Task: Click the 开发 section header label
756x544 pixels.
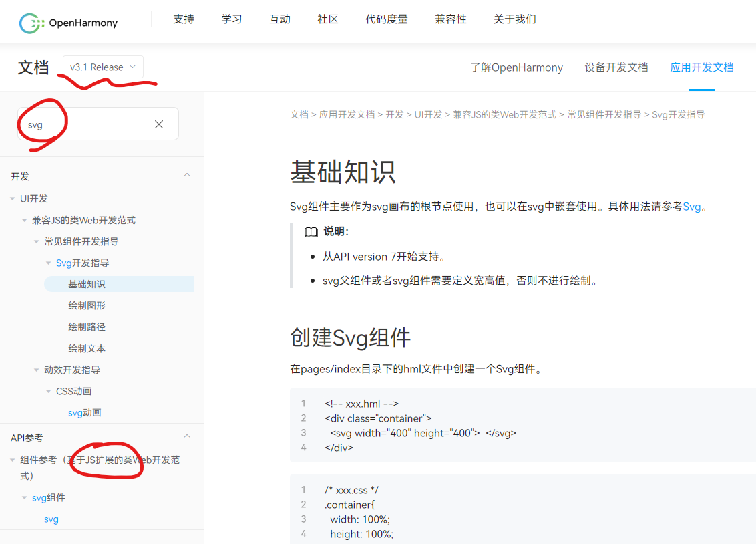Action: pyautogui.click(x=20, y=176)
